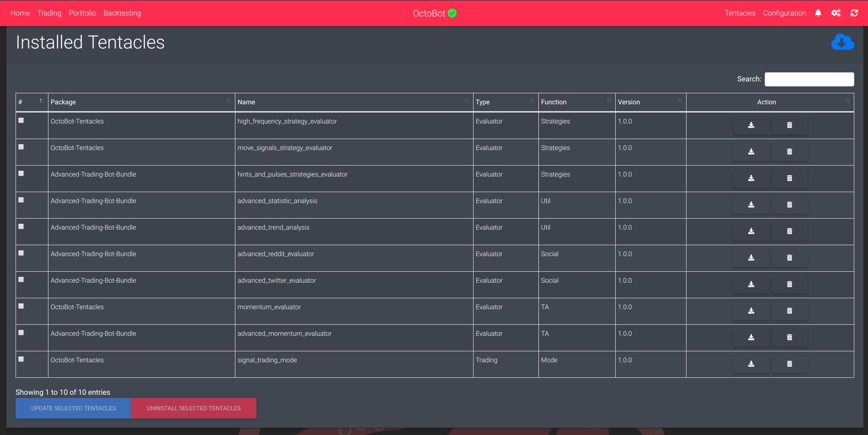Click 'Mode' function cell

(577, 364)
